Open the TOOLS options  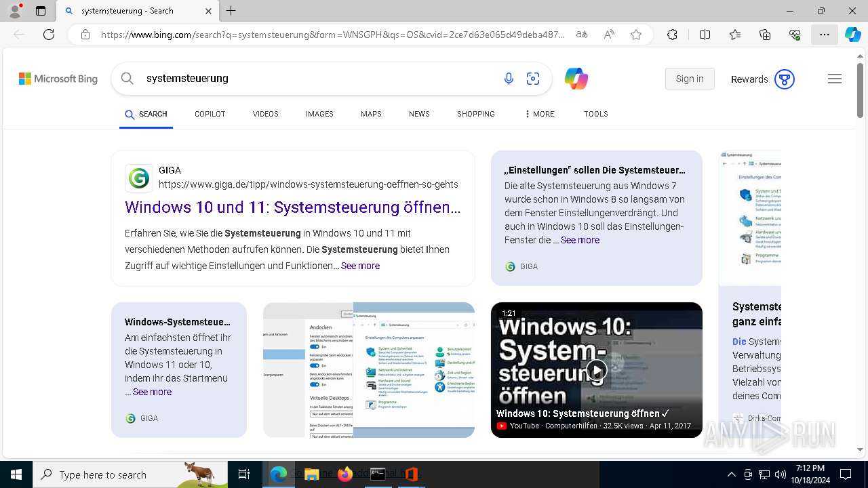point(596,114)
